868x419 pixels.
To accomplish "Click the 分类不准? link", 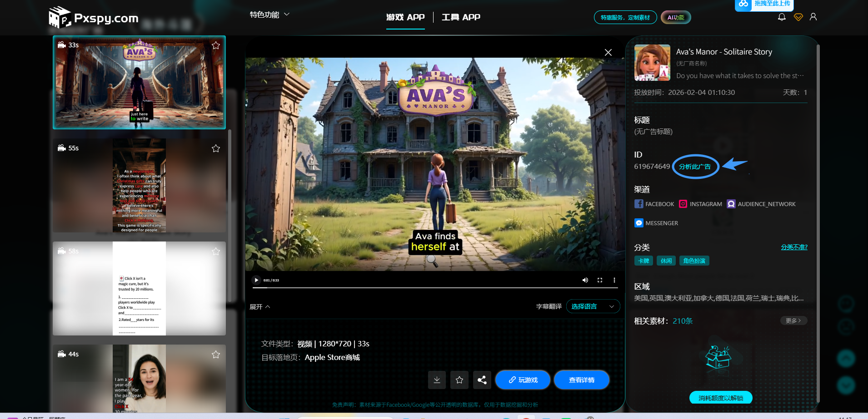I will 794,247.
